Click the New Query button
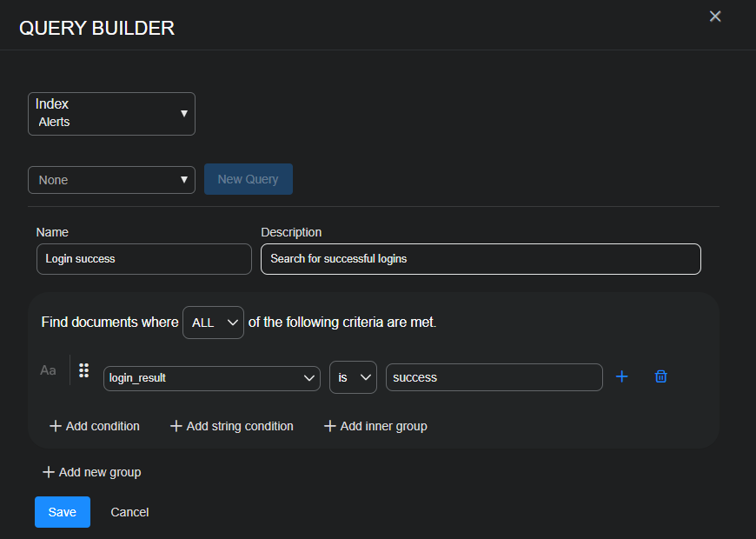756x539 pixels. click(x=248, y=180)
